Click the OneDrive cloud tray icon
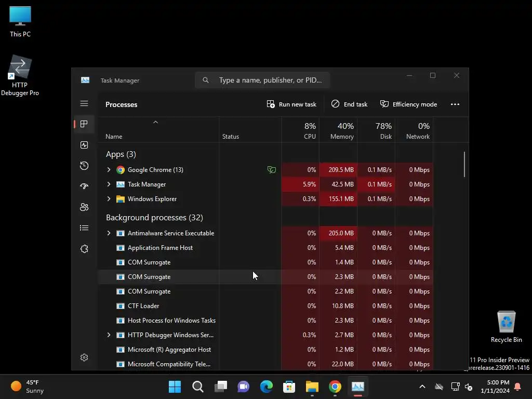This screenshot has height=399, width=532. [438, 387]
